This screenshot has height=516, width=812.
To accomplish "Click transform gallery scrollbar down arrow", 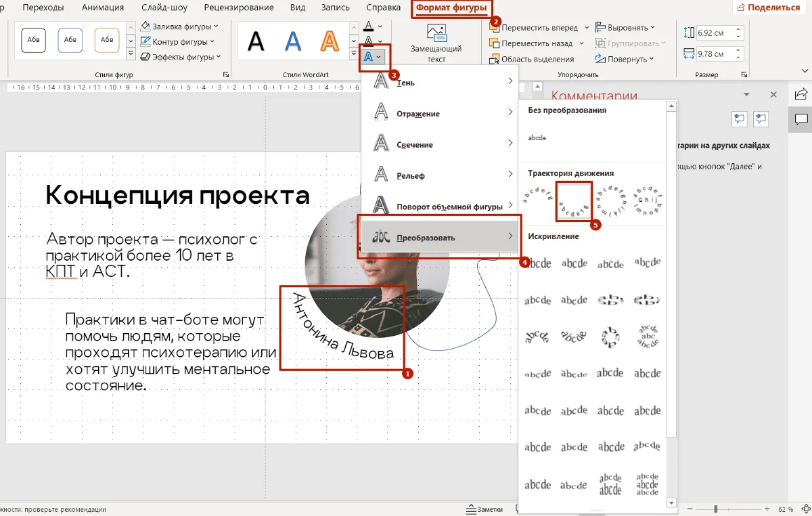I will pyautogui.click(x=671, y=502).
